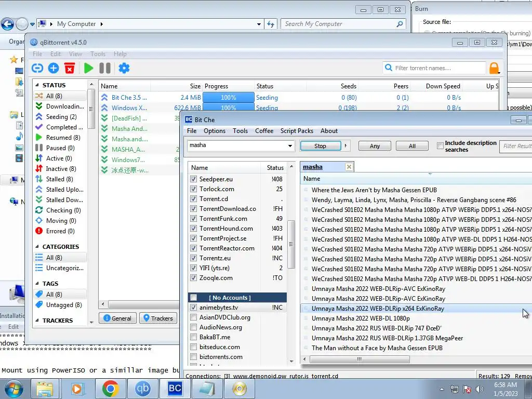The width and height of the screenshot is (532, 399).
Task: Check the AsianDVDClub.org checkbox
Action: coord(193,317)
